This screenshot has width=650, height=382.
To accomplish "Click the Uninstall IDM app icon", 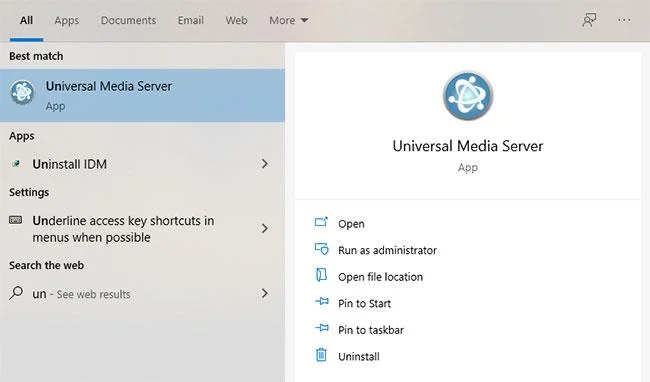I will coord(16,164).
